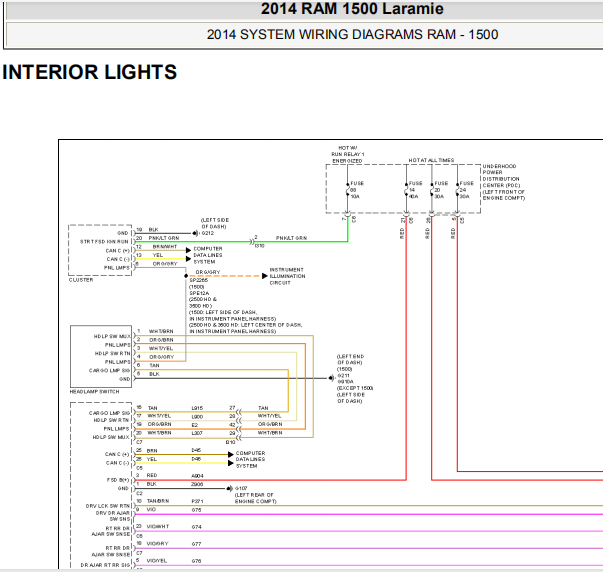The image size is (603, 572).
Task: Click the 30A Fuse 24 symbol
Action: (457, 190)
